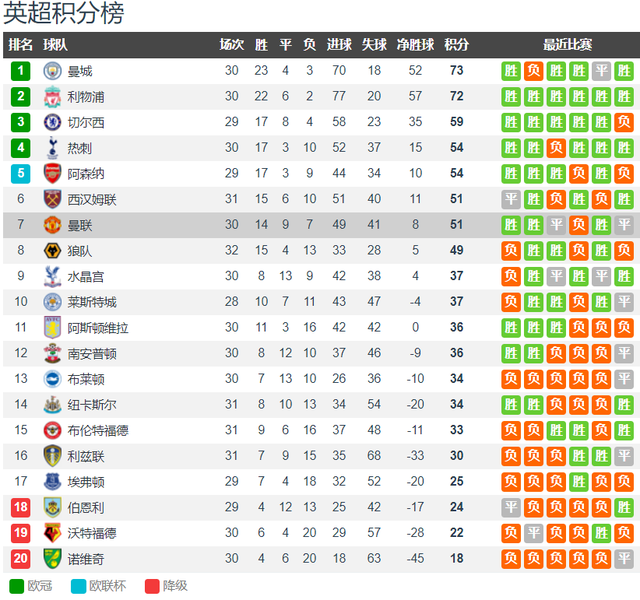Sort table by 积分 column header
The height and width of the screenshot is (600, 640).
coord(456,44)
